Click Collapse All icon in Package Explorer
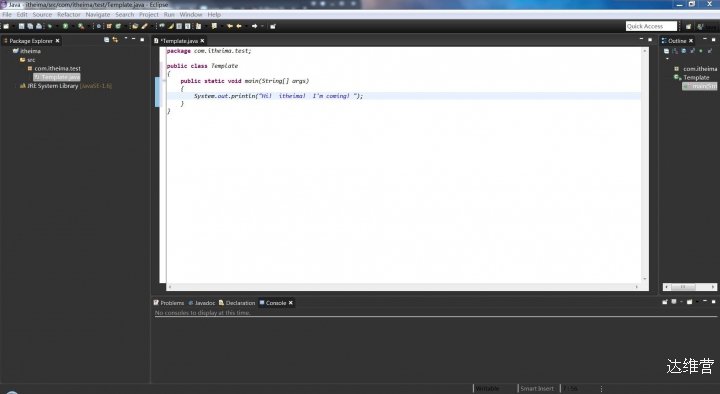The width and height of the screenshot is (720, 394). (107, 40)
